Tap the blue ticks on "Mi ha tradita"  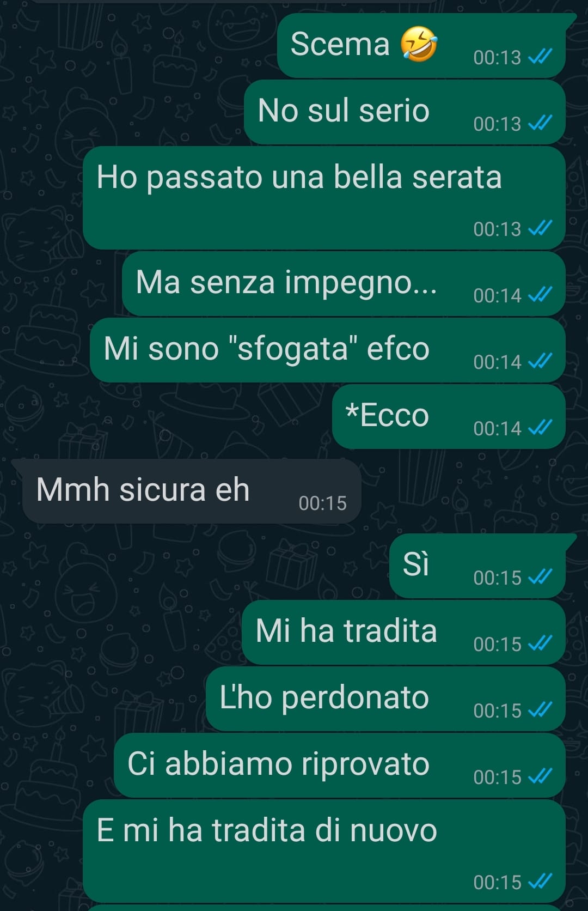[x=540, y=643]
